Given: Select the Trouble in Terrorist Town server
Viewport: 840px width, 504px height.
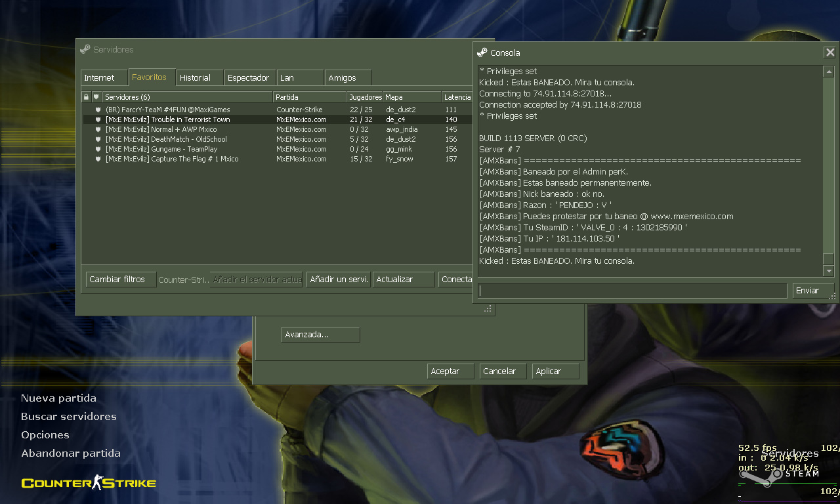Looking at the screenshot, I should [x=277, y=119].
